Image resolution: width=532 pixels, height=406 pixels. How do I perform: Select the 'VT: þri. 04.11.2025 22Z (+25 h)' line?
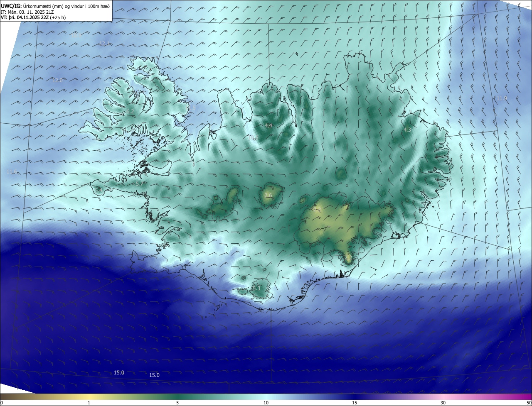pyautogui.click(x=33, y=17)
